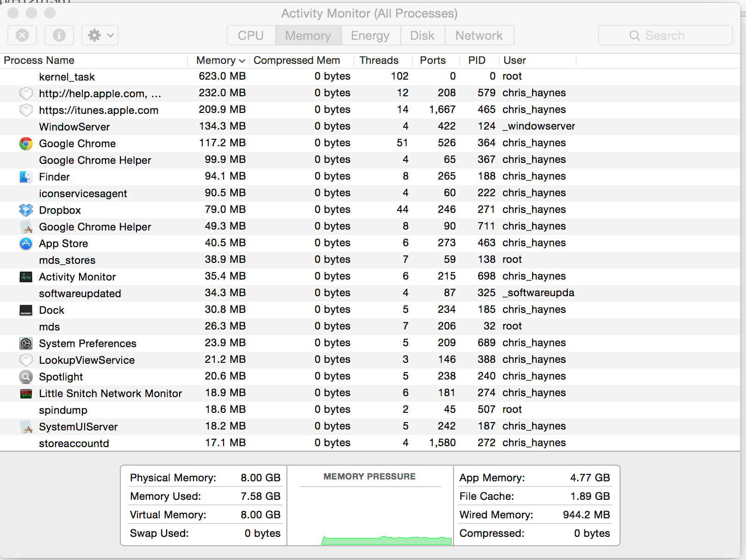
Task: Select the kernel_task process row
Action: click(x=370, y=76)
